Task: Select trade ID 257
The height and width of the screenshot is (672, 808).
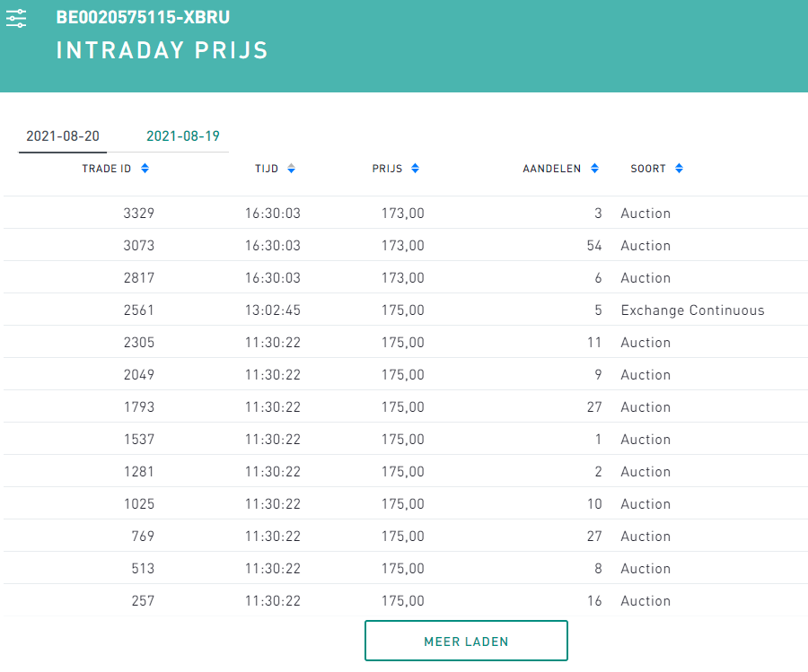Action: click(x=143, y=601)
